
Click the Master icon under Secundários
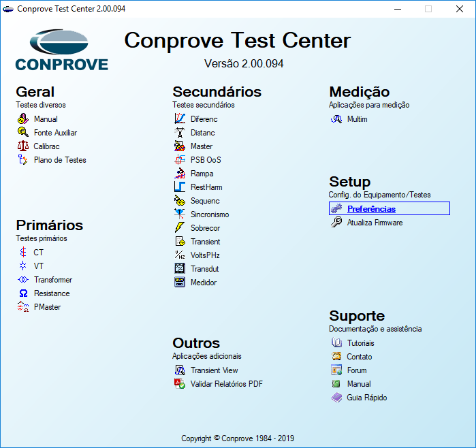[180, 146]
